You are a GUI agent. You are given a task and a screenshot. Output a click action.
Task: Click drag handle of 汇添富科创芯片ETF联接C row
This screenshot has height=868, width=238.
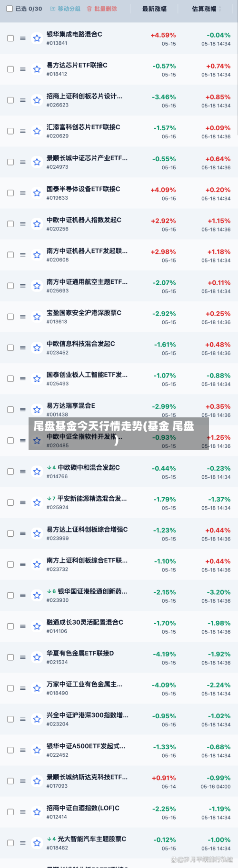23,131
